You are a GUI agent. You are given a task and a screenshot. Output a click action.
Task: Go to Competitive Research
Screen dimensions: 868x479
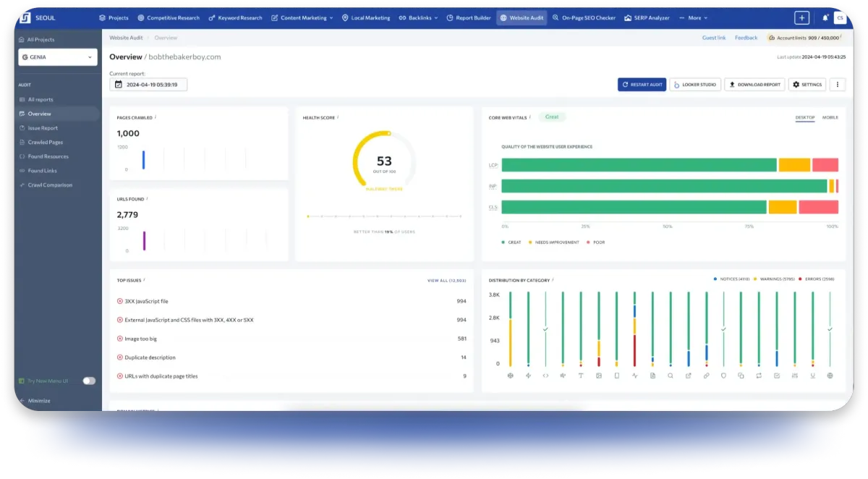point(169,18)
